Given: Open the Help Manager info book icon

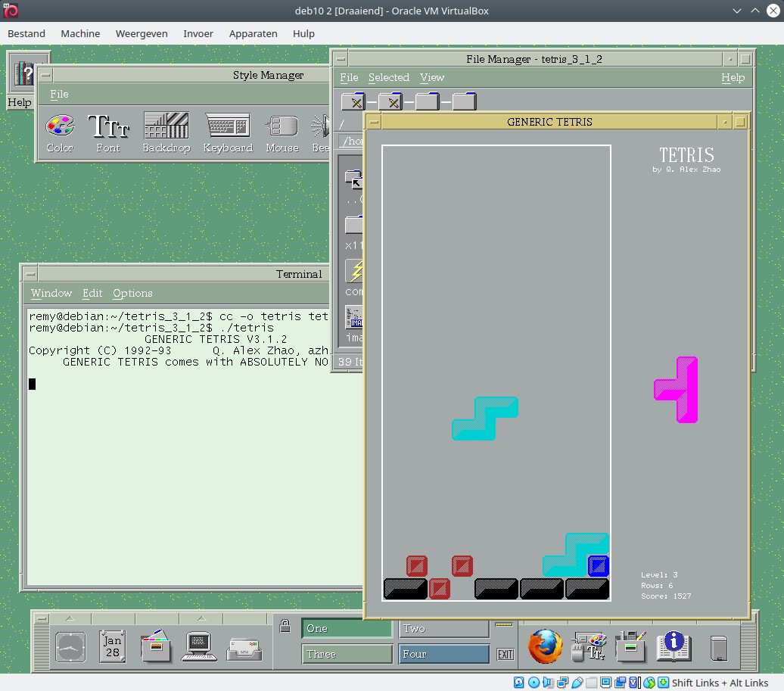Looking at the screenshot, I should 674,647.
